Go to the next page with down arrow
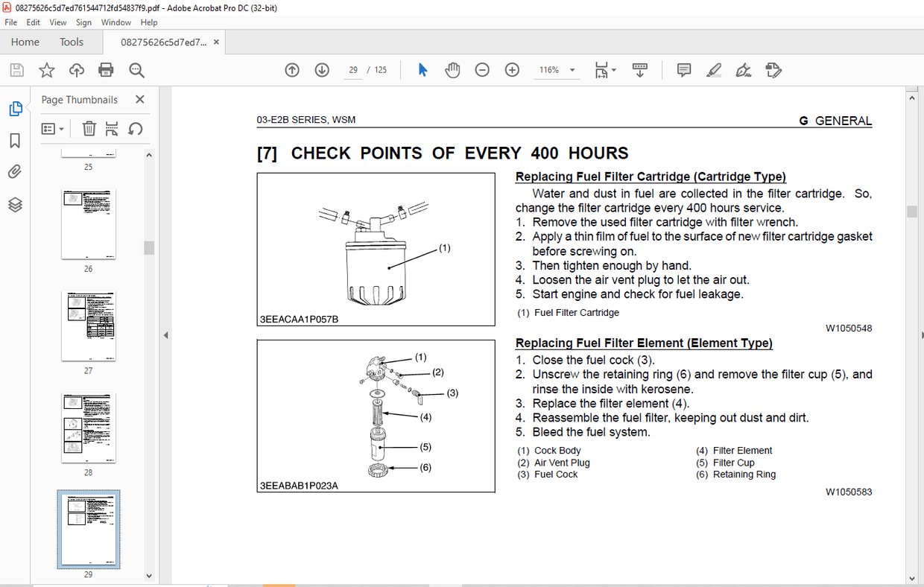 321,69
